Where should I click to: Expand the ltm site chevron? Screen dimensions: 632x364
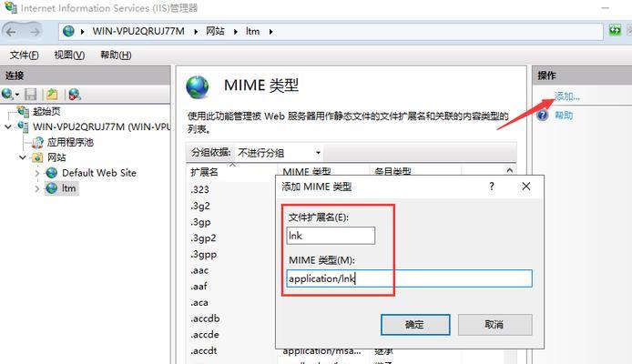(x=37, y=188)
